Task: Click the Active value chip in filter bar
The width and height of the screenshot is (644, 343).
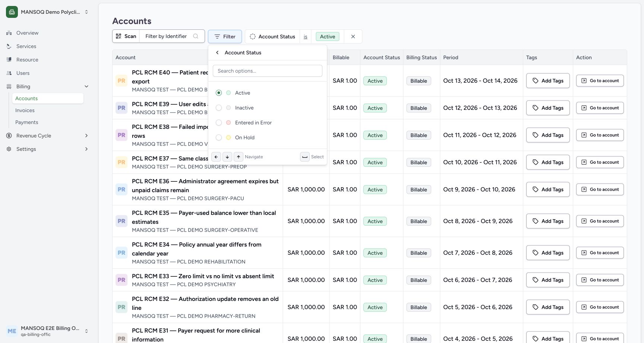Action: point(328,36)
